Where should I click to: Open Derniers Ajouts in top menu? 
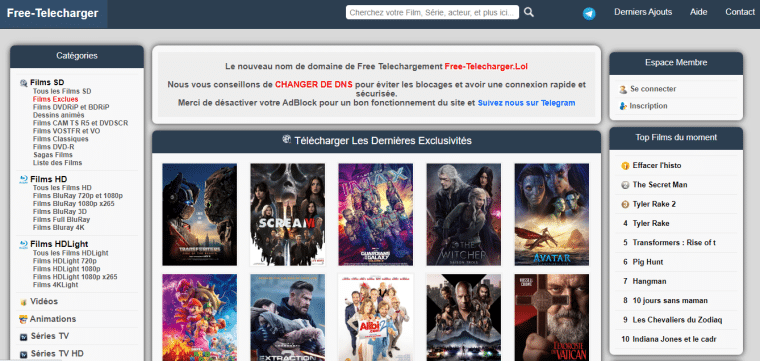[643, 12]
